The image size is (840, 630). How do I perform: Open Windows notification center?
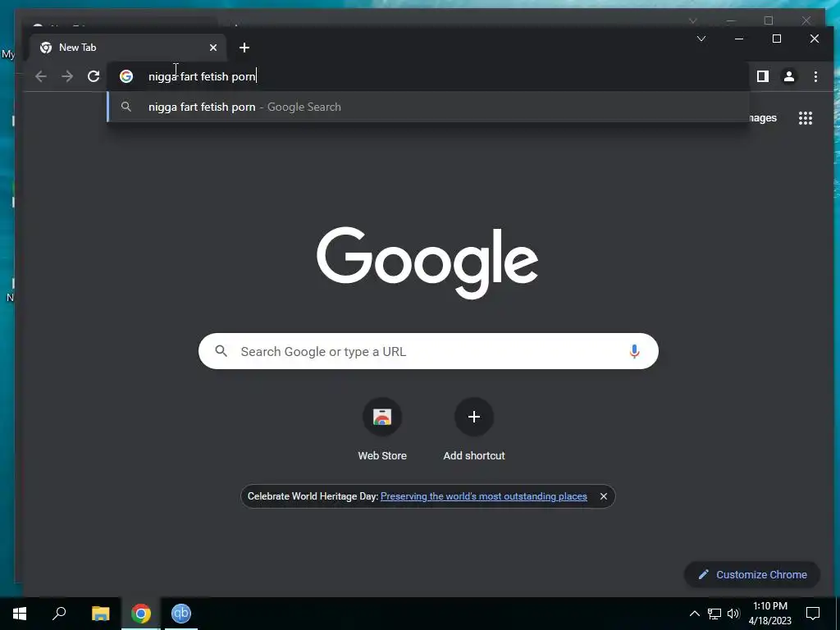point(813,614)
